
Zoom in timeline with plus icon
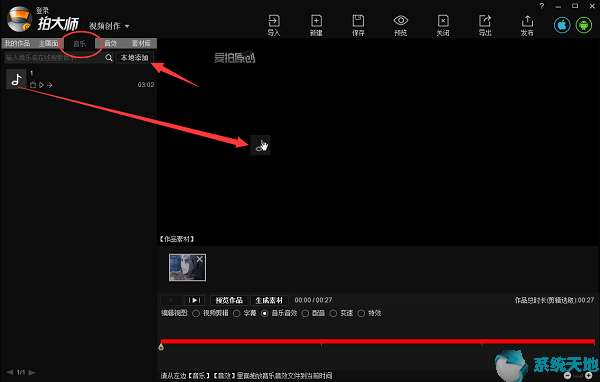point(589,375)
